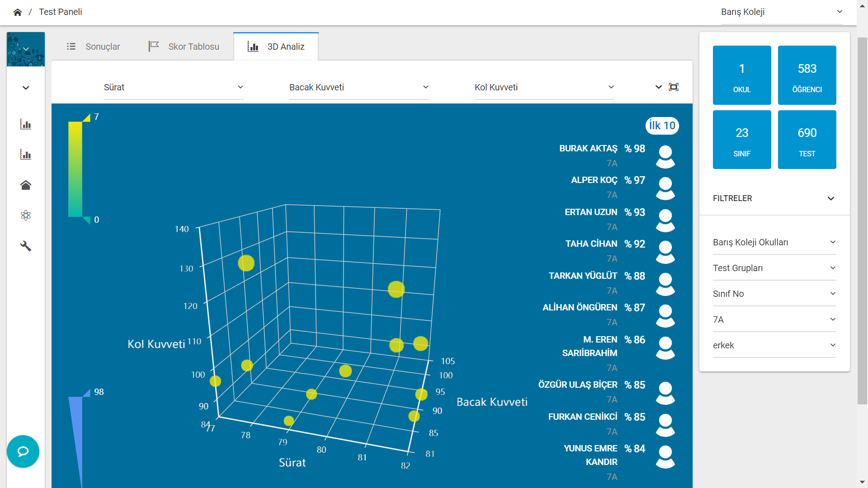Open the atom icon in sidebar
868x488 pixels.
(26, 215)
